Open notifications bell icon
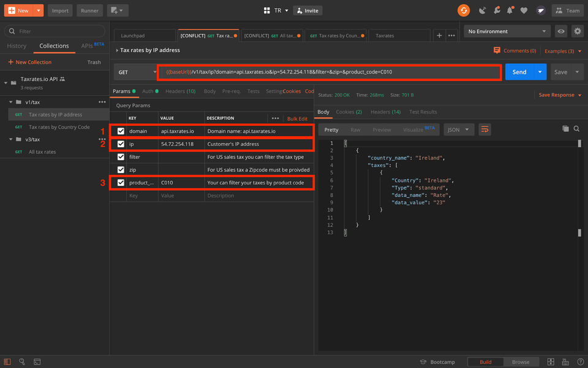This screenshot has width=588, height=368. 510,10
